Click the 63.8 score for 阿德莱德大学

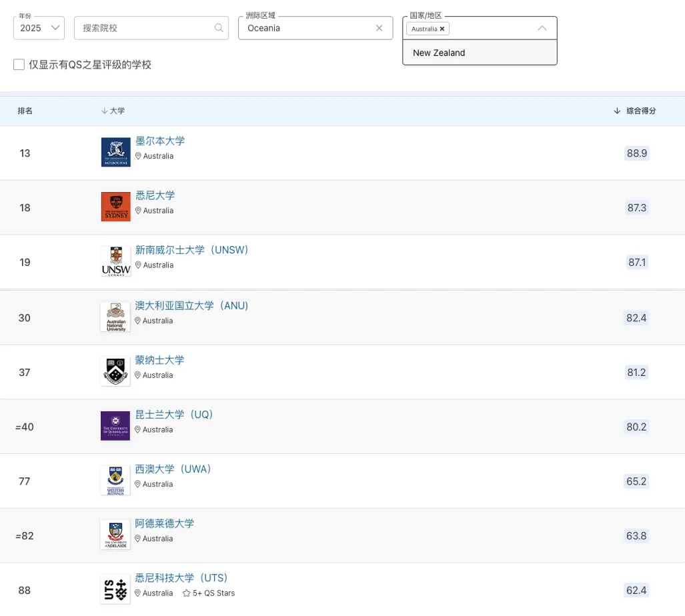[636, 536]
